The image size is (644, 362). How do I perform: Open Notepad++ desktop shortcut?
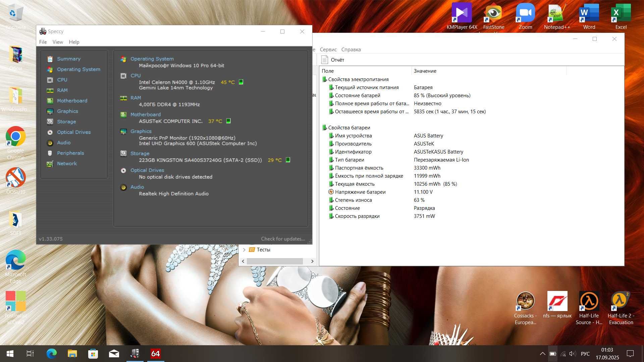(557, 16)
